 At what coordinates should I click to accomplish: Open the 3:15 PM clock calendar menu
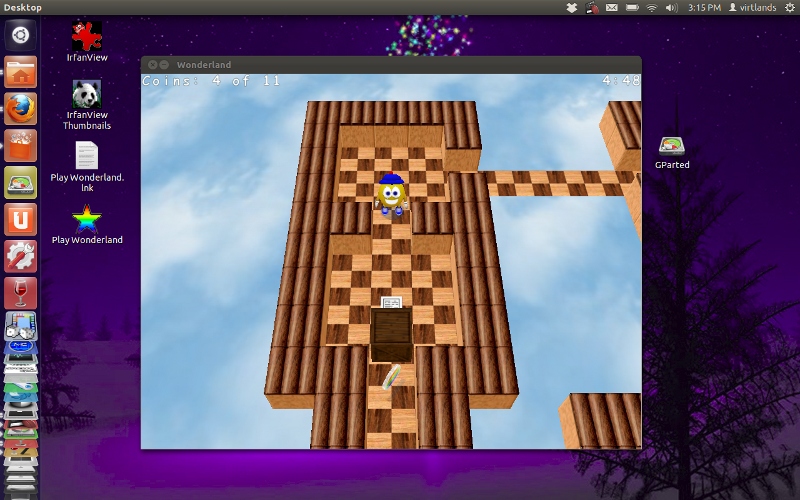[704, 8]
